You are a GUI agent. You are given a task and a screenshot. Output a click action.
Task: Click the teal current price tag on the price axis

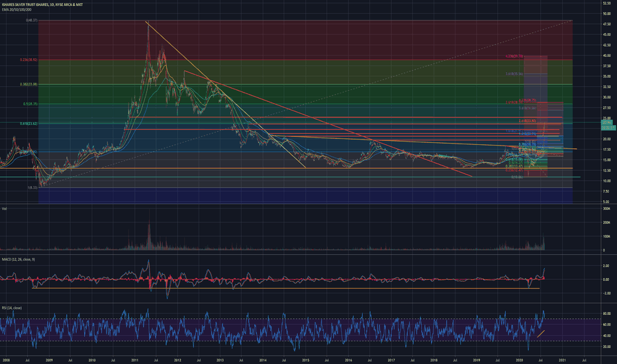[607, 123]
